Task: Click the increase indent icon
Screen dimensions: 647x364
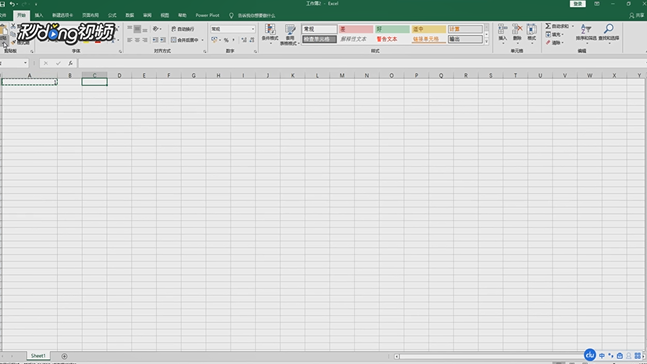Action: pos(163,40)
